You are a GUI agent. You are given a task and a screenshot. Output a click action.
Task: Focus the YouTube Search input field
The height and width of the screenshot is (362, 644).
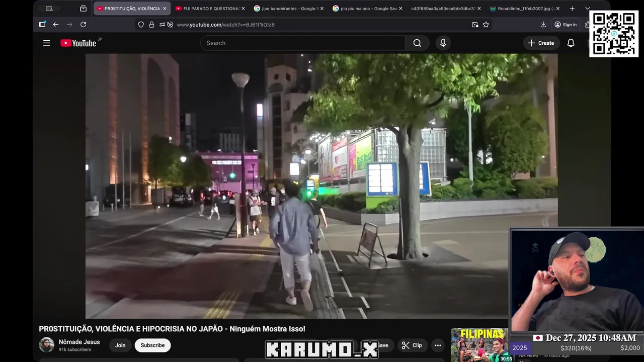tap(303, 43)
